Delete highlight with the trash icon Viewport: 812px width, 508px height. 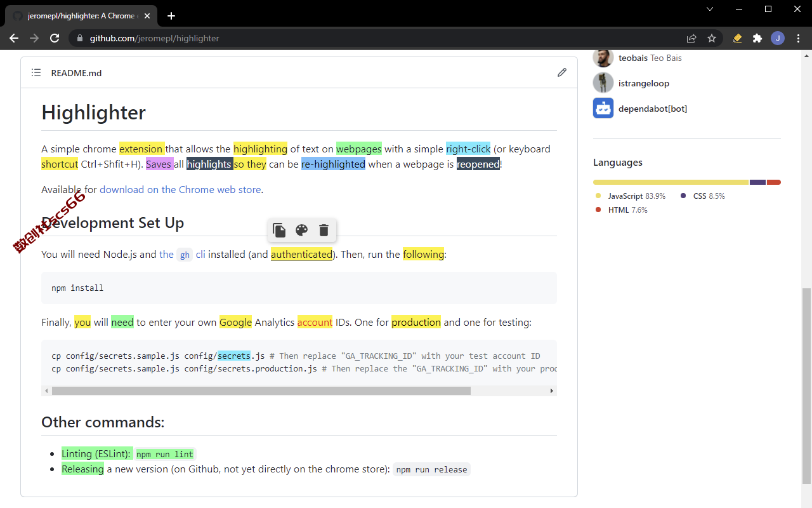324,230
